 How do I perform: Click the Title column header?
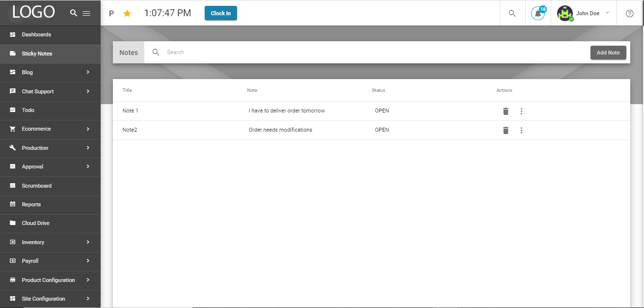(127, 90)
